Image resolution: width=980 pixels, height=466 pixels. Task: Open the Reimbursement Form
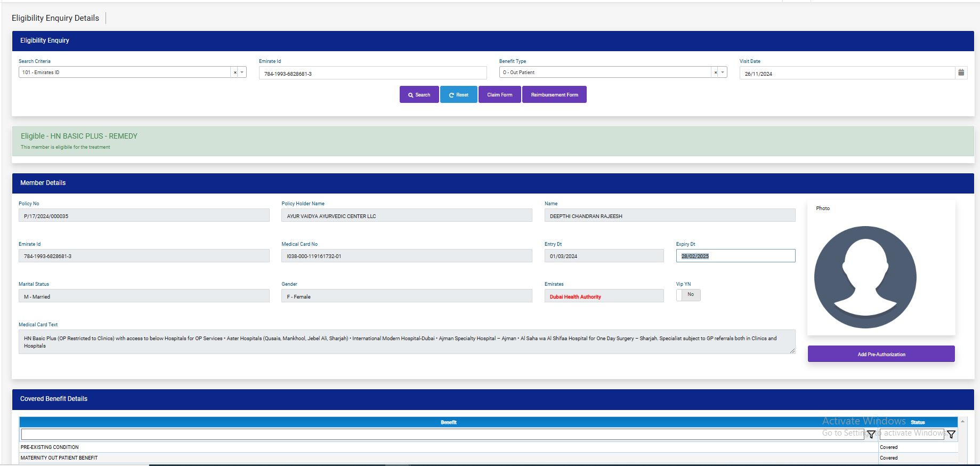click(554, 95)
